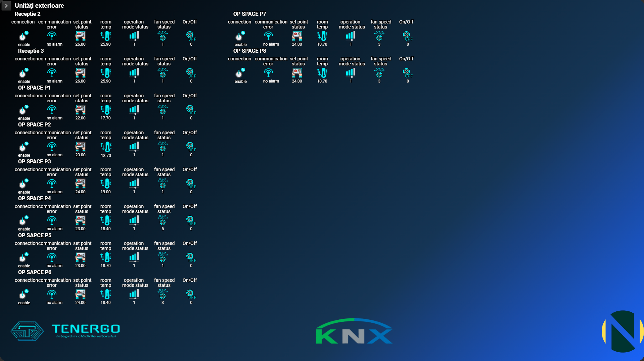The height and width of the screenshot is (361, 644).
Task: Toggle OP SAPCE P5 On/Off switch
Action: coord(191,257)
